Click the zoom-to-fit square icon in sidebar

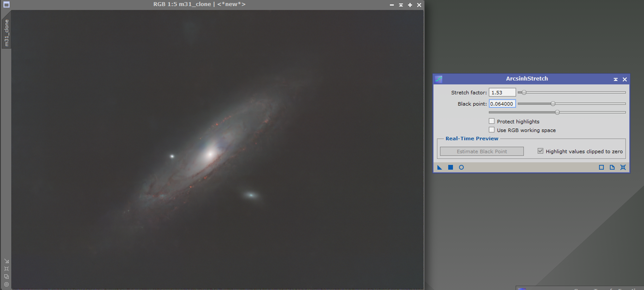(7, 269)
